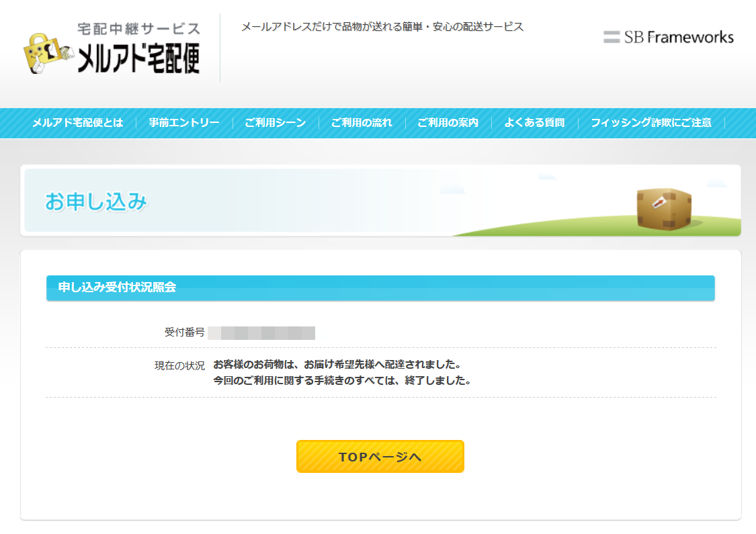Click the blurred reception number value

tap(261, 332)
